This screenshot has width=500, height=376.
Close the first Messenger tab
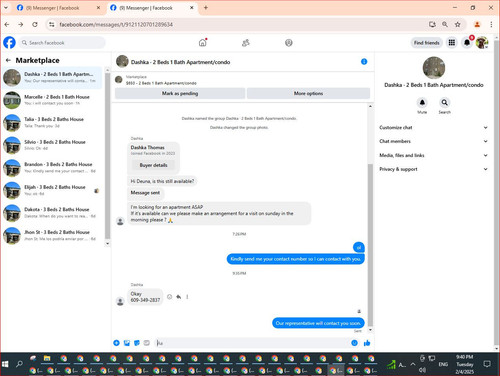click(98, 8)
